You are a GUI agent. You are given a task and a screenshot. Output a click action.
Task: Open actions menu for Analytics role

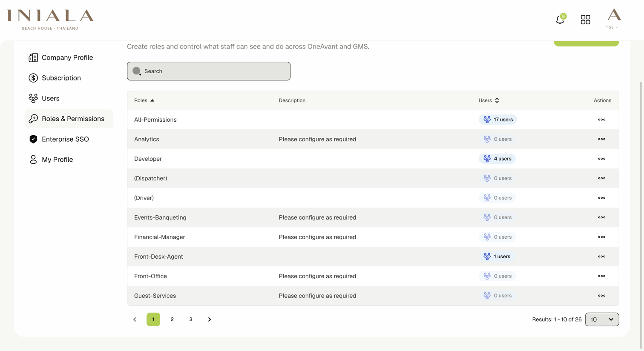pyautogui.click(x=601, y=139)
